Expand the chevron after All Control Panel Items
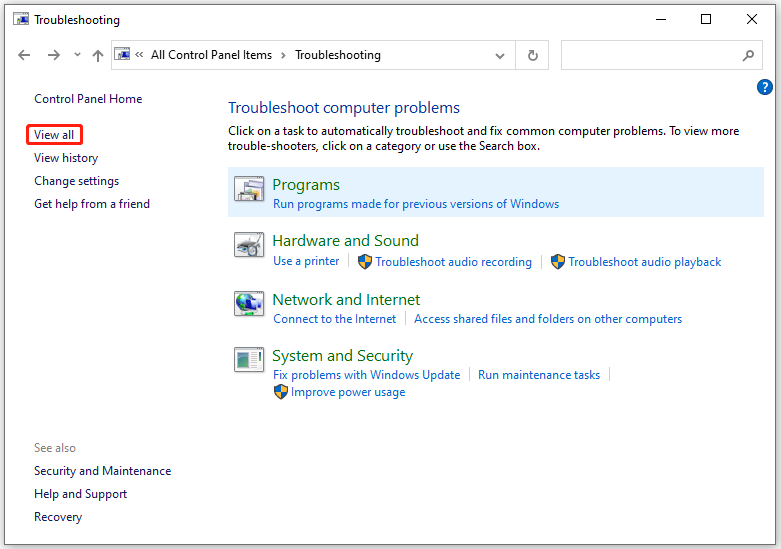 pyautogui.click(x=283, y=55)
